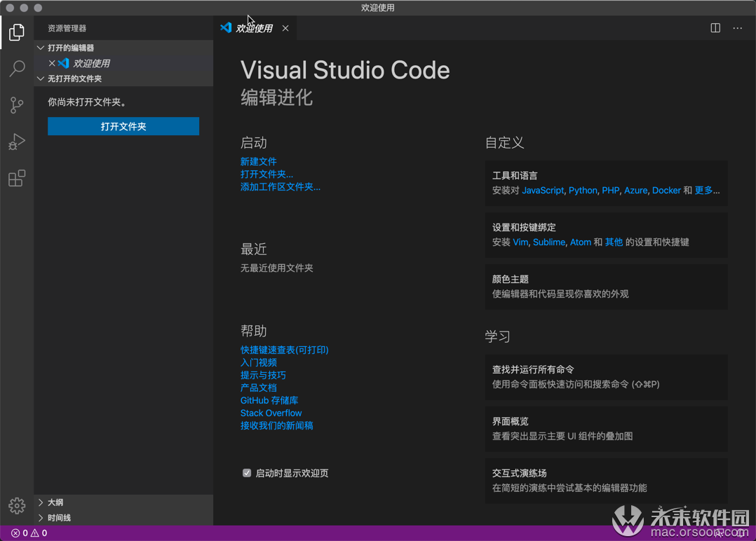This screenshot has height=541, width=756.
Task: Click the 打开文件夹... link
Action: pos(266,174)
